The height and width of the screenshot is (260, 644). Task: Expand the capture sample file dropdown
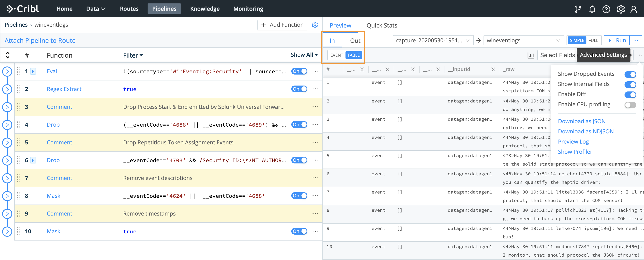click(x=433, y=40)
